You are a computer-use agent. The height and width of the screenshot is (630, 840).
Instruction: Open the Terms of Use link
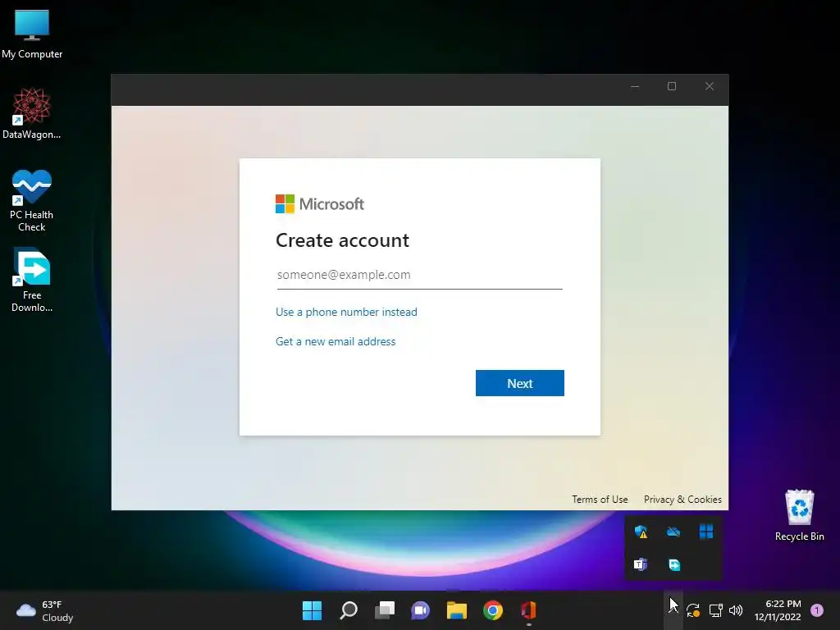coord(600,500)
